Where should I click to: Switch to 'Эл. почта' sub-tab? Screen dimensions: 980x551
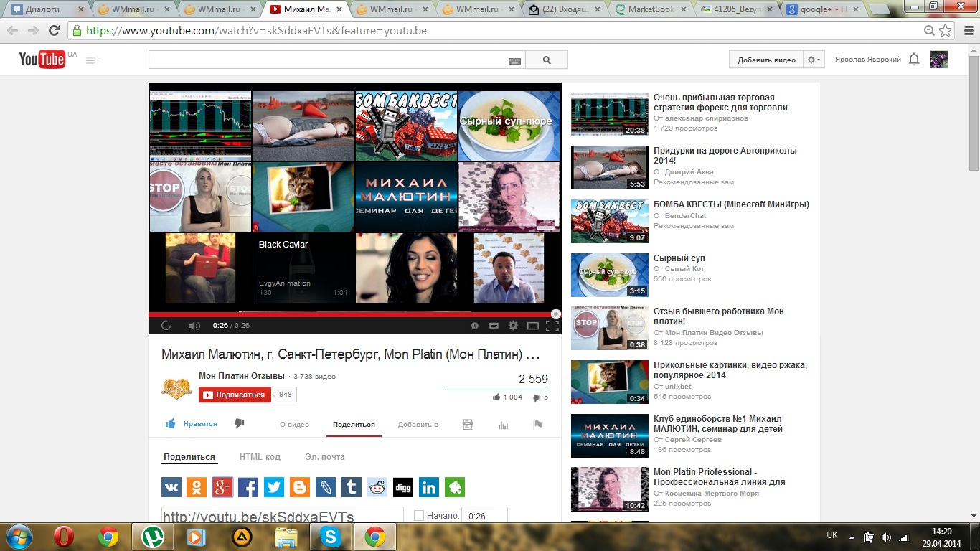(x=325, y=457)
